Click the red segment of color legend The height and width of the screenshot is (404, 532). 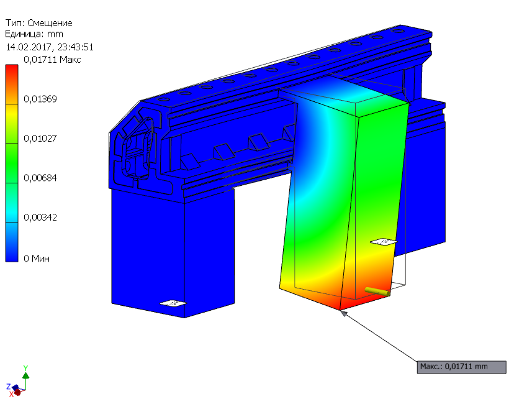(12, 85)
